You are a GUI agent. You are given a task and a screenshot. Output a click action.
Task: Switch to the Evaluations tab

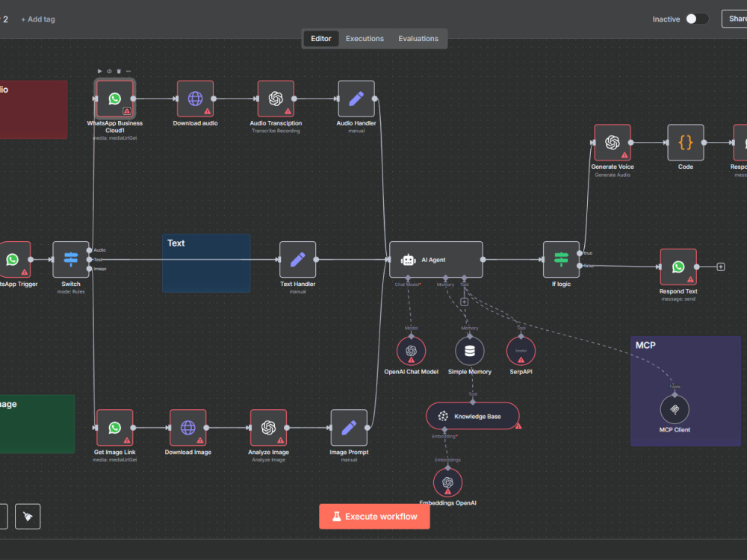[x=418, y=39]
